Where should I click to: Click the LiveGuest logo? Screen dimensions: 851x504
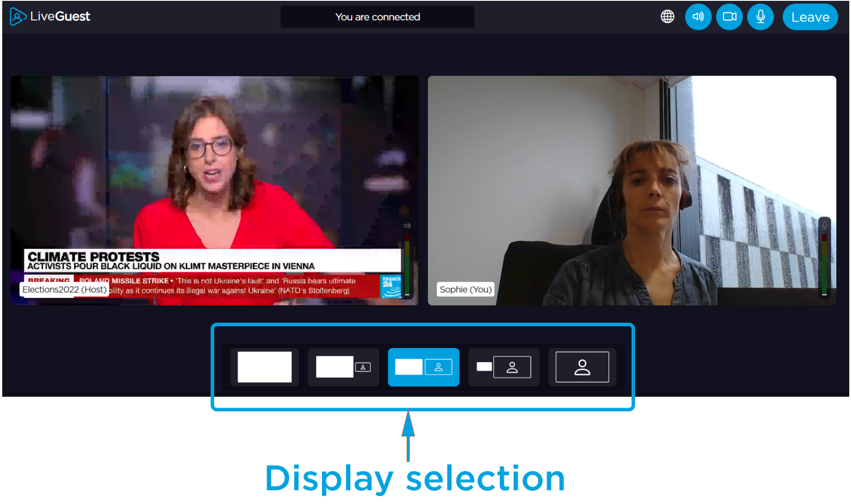click(x=50, y=17)
